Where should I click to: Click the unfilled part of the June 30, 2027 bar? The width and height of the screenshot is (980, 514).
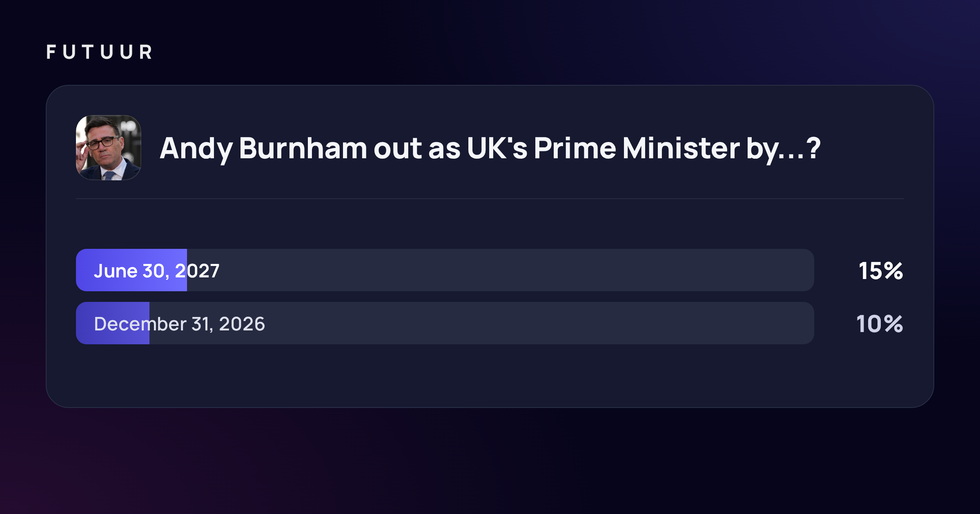click(501, 270)
